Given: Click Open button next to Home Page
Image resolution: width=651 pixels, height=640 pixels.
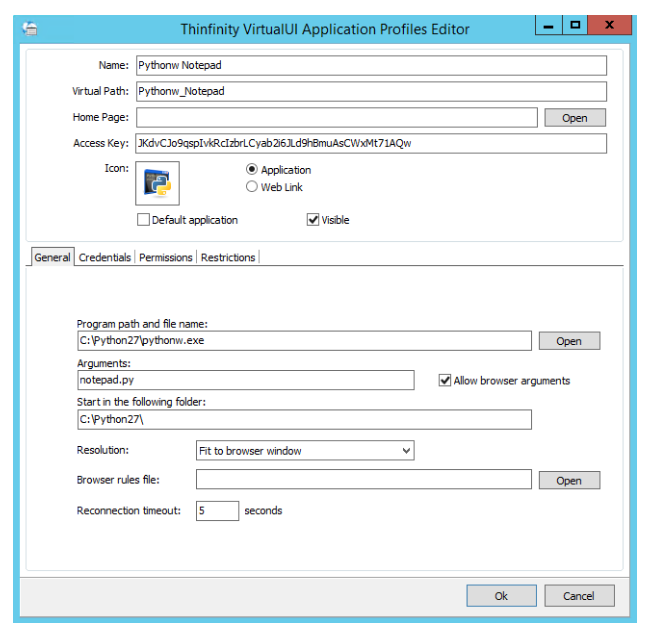Looking at the screenshot, I should point(574,118).
